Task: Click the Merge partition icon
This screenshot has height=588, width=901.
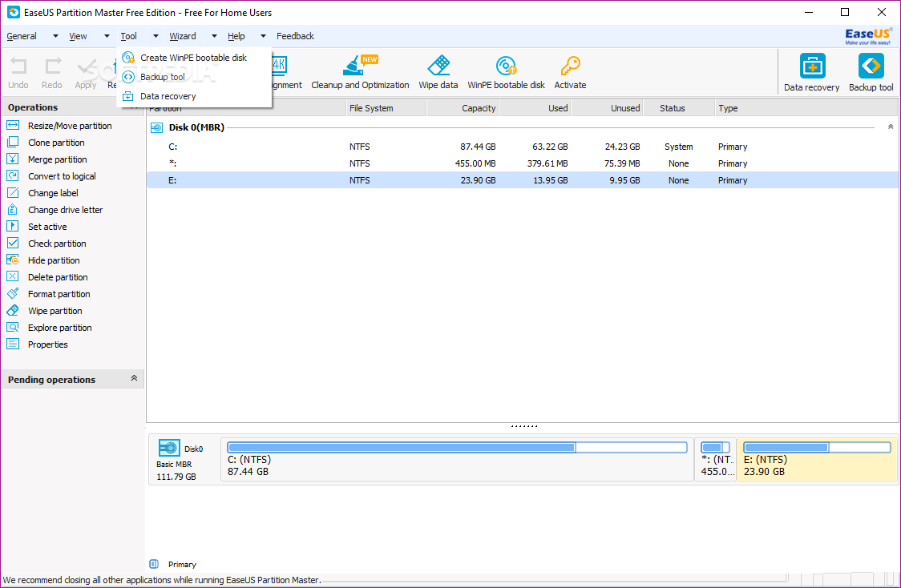Action: coord(13,159)
